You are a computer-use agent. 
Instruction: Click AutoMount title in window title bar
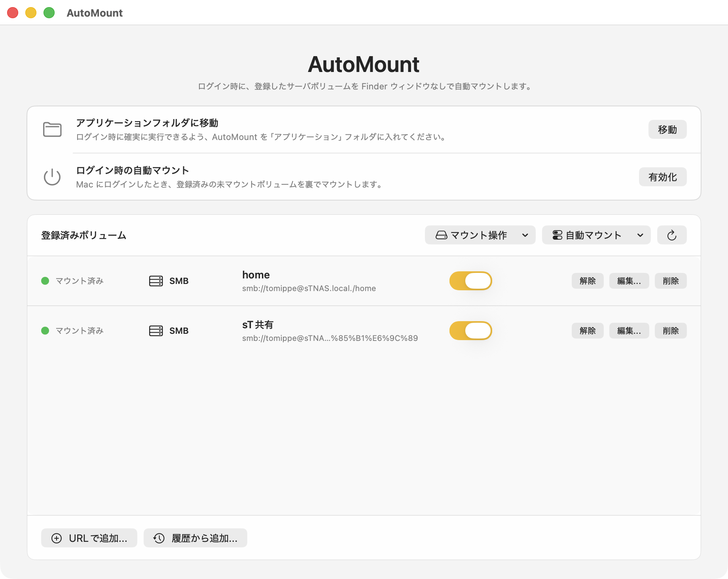point(95,13)
